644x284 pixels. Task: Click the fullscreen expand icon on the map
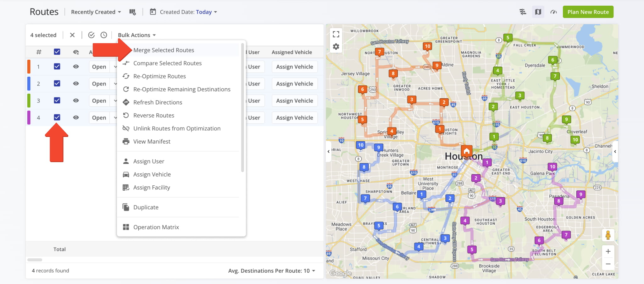point(336,33)
